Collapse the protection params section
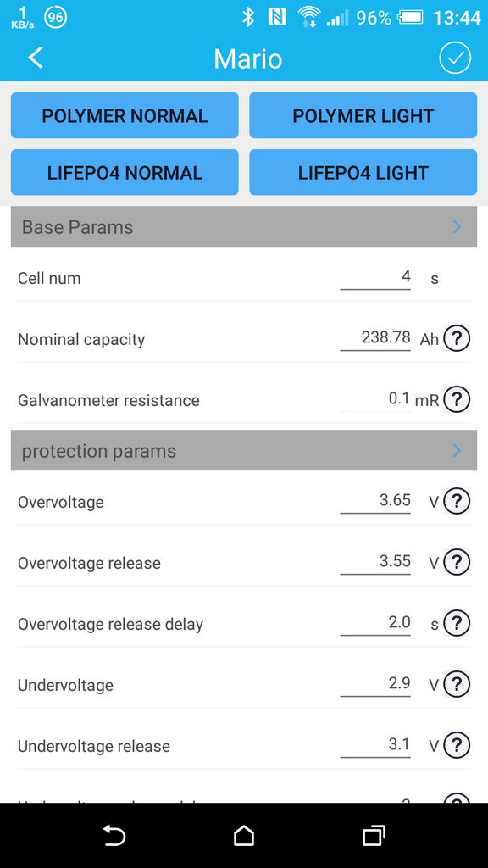 [244, 451]
